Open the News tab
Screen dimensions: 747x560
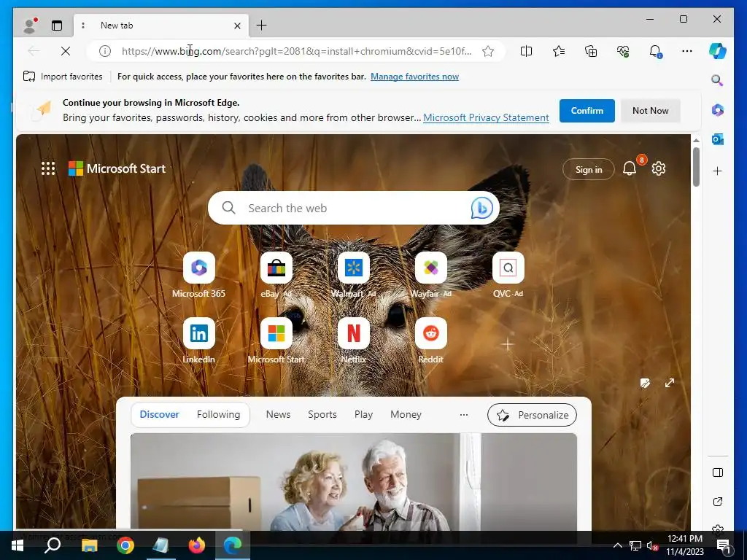(x=278, y=415)
